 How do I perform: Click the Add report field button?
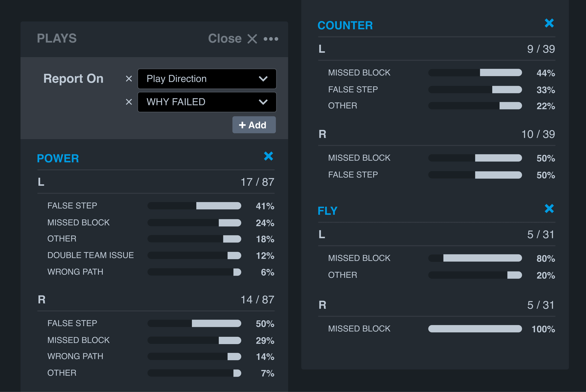coord(254,125)
